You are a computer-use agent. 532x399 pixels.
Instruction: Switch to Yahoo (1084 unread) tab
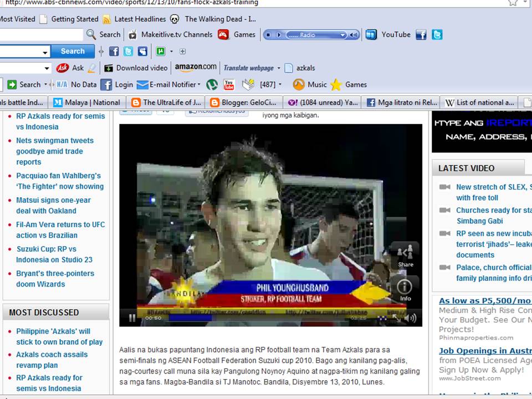point(323,102)
